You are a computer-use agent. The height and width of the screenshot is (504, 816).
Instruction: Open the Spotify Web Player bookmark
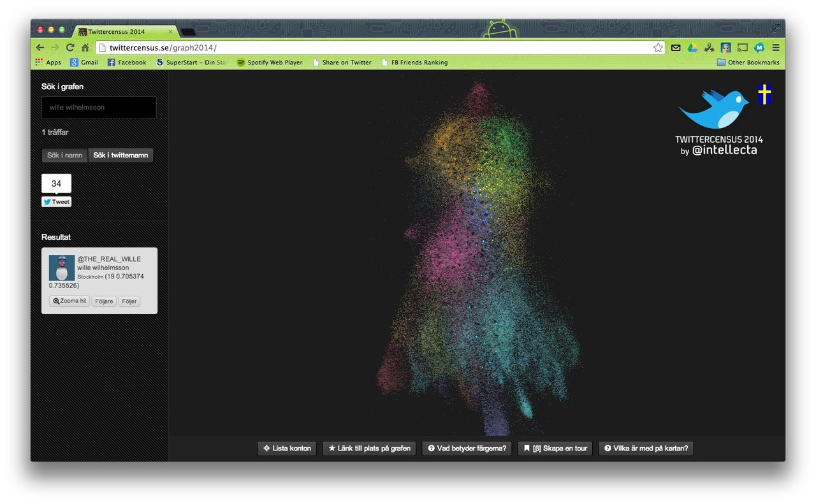(x=269, y=62)
